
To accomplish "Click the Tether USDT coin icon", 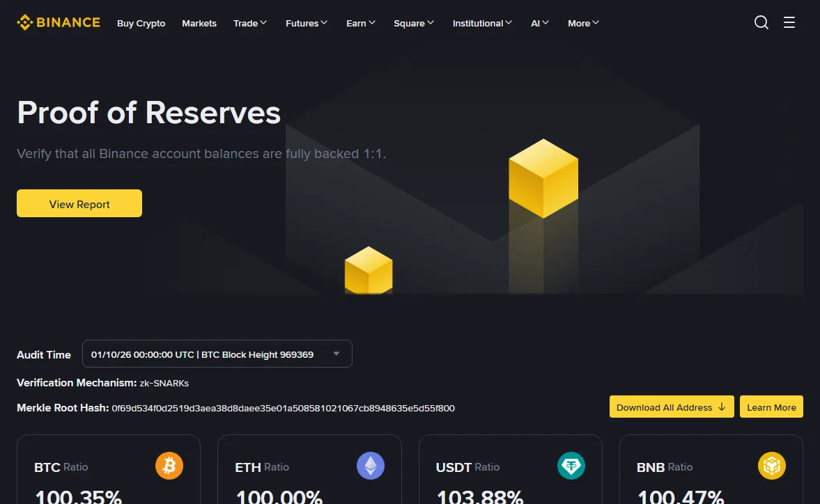I will pyautogui.click(x=571, y=465).
